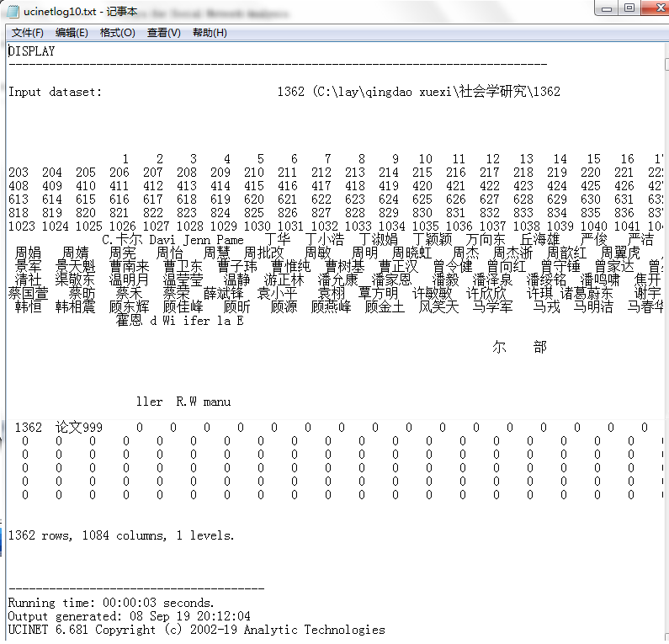This screenshot has height=644, width=669.
Task: Click the name 曹南来
Action: tap(130, 266)
